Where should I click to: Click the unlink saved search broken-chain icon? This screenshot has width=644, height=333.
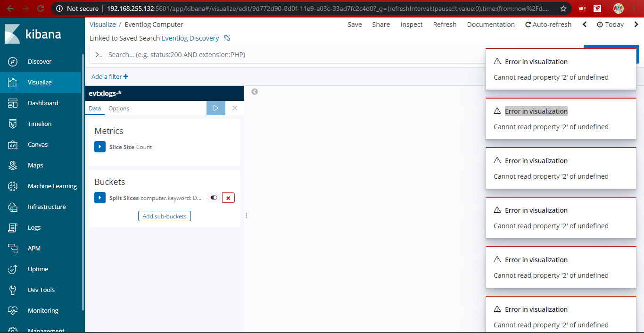(x=227, y=38)
